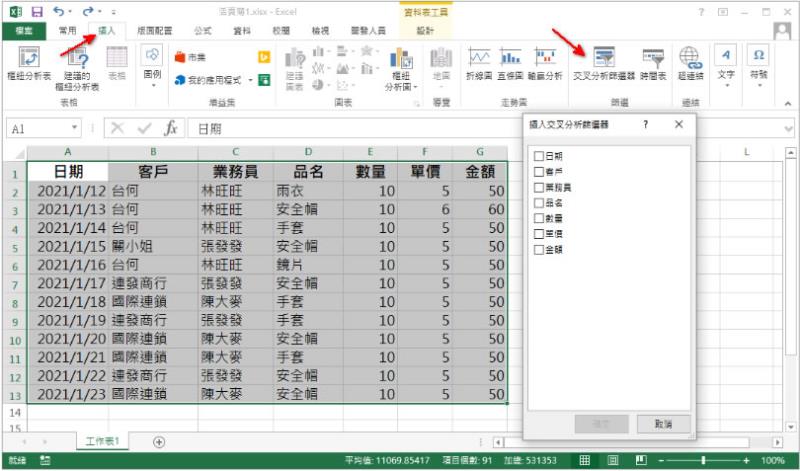
Task: Add a new sheet with plus icon
Action: tap(159, 442)
